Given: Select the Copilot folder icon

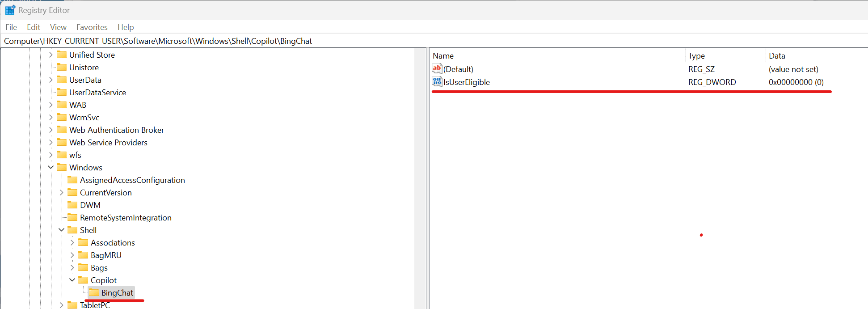Looking at the screenshot, I should coord(83,280).
